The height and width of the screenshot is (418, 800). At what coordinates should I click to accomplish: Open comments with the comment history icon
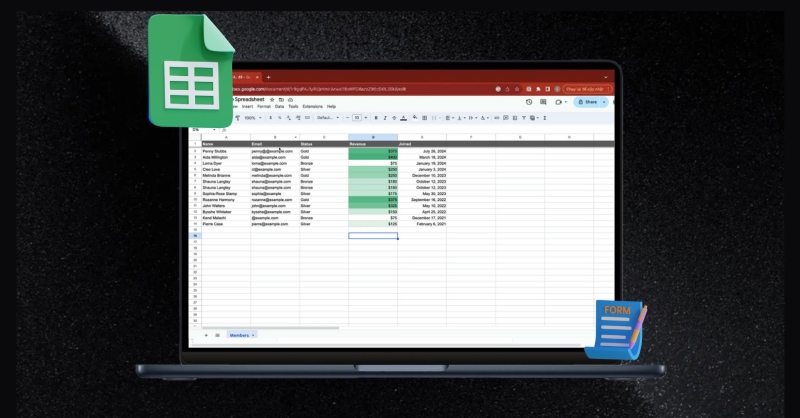543,102
